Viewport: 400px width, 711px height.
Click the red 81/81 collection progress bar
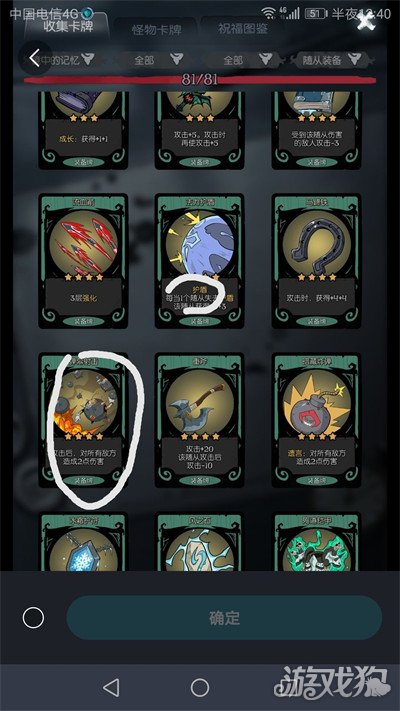tap(200, 80)
